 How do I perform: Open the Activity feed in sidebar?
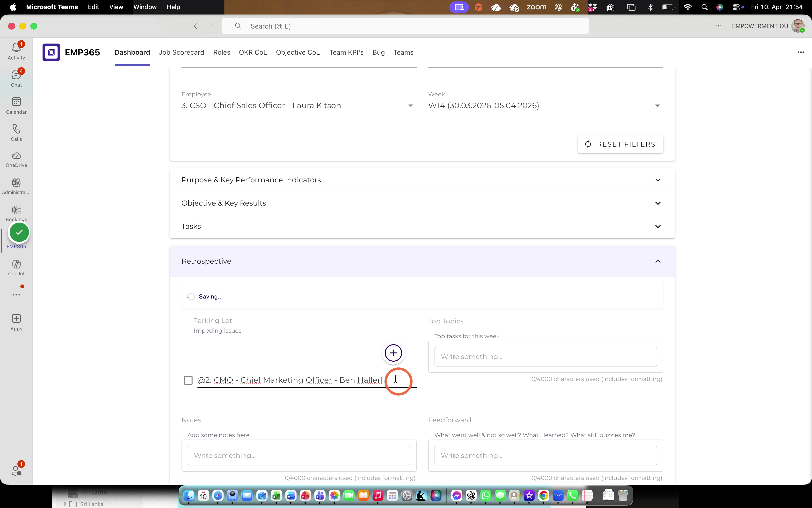click(x=16, y=51)
